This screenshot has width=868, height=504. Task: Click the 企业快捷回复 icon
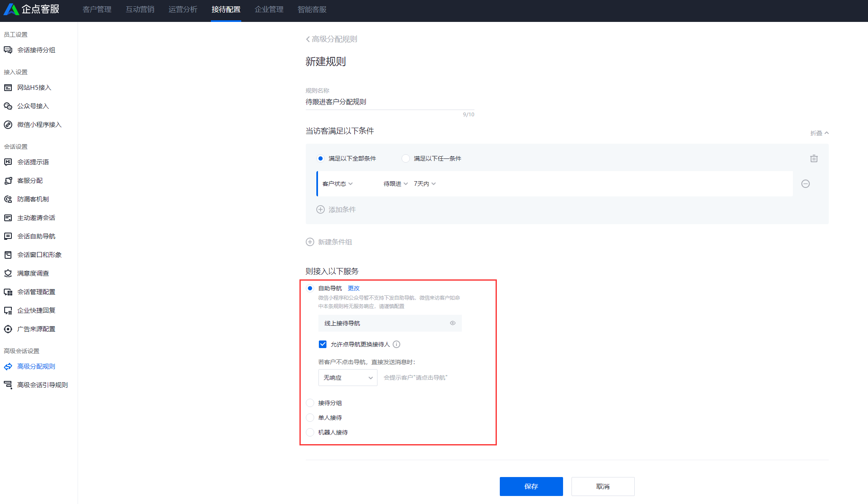click(8, 311)
